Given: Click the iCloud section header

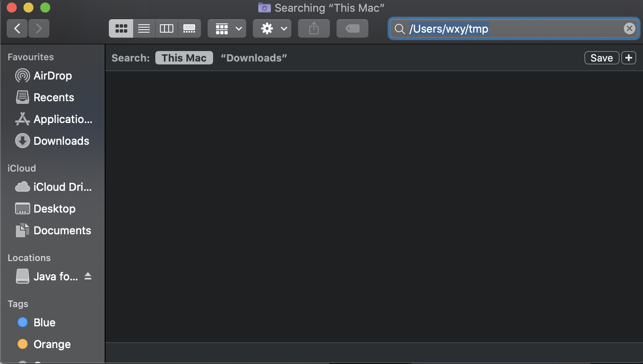Looking at the screenshot, I should 22,168.
